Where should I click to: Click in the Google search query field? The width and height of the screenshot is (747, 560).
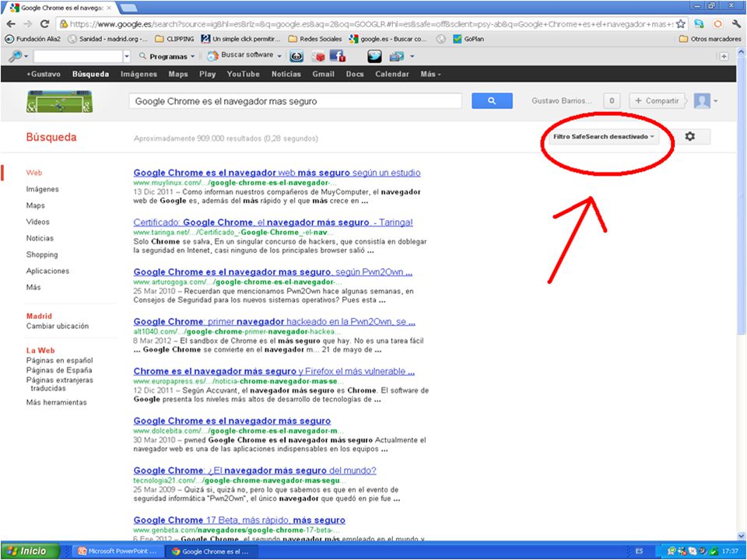pos(296,101)
